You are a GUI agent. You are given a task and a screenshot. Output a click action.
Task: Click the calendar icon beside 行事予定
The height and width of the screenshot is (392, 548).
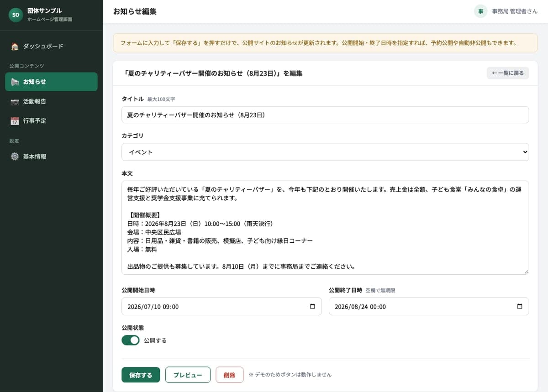pos(15,121)
